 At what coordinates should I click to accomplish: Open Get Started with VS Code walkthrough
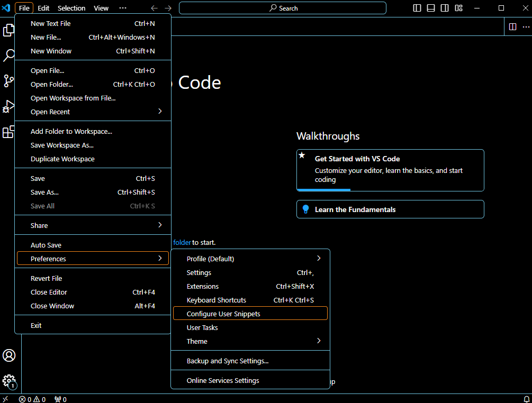coord(390,170)
